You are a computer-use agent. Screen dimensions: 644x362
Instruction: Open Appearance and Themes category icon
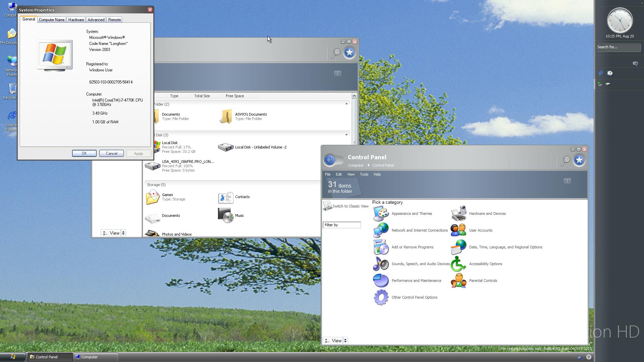click(x=381, y=214)
